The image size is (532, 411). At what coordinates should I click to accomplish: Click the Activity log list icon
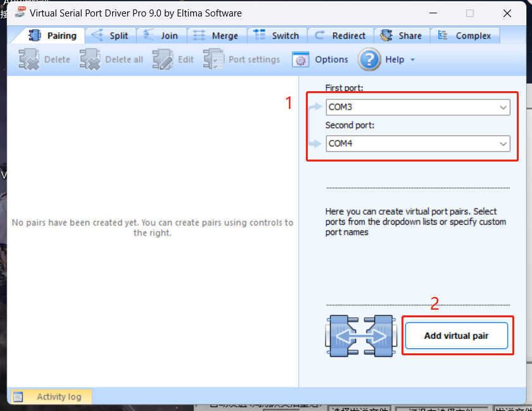(18, 396)
